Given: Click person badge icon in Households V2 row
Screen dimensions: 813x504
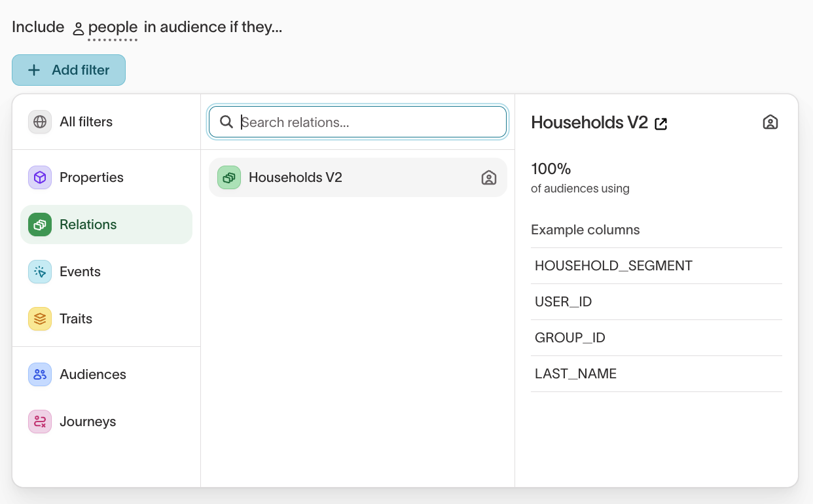Looking at the screenshot, I should [x=488, y=177].
